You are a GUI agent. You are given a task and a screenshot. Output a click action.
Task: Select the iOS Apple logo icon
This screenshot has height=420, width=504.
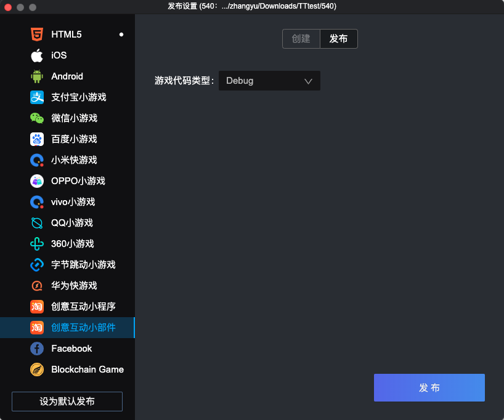pos(37,55)
